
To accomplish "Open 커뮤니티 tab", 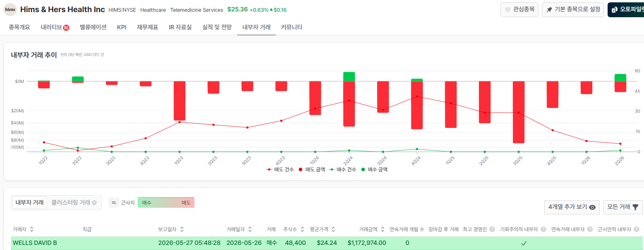I will [291, 27].
